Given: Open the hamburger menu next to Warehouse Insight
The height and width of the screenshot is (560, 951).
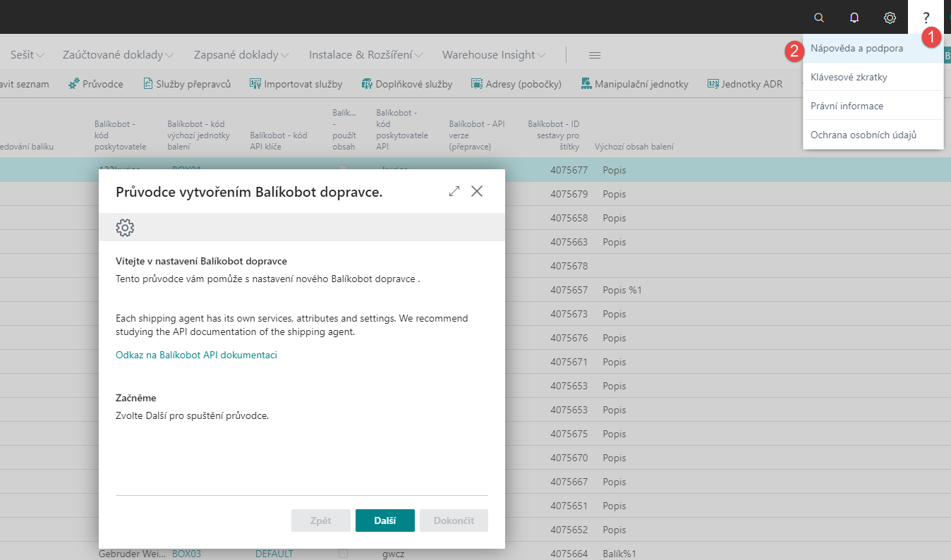Looking at the screenshot, I should click(595, 55).
